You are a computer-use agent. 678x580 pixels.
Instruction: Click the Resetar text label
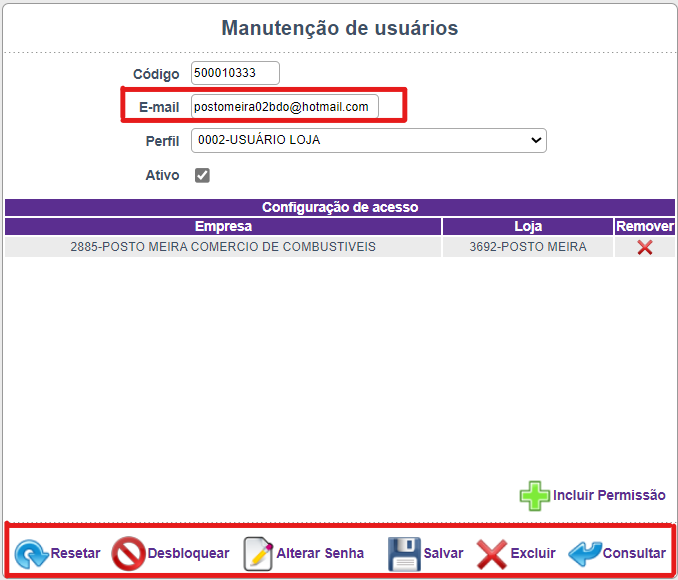click(75, 553)
